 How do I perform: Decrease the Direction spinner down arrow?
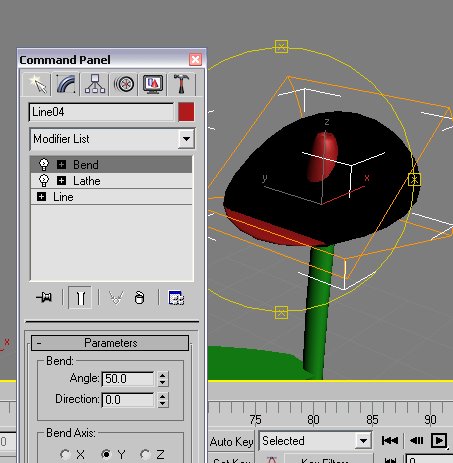point(163,403)
